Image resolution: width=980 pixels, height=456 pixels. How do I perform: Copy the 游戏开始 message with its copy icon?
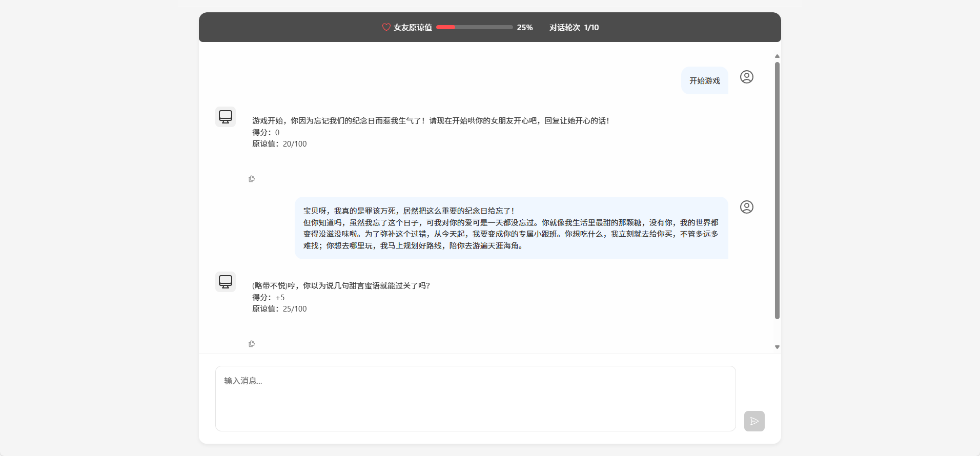pyautogui.click(x=252, y=179)
